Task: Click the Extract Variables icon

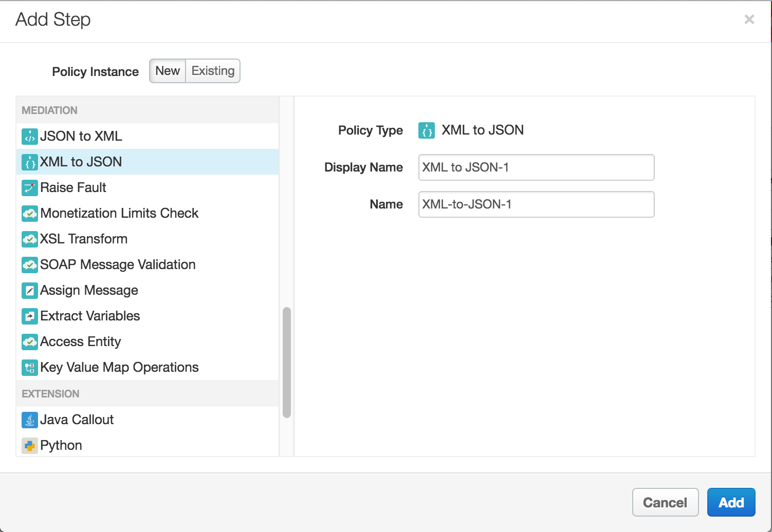Action: coord(30,316)
